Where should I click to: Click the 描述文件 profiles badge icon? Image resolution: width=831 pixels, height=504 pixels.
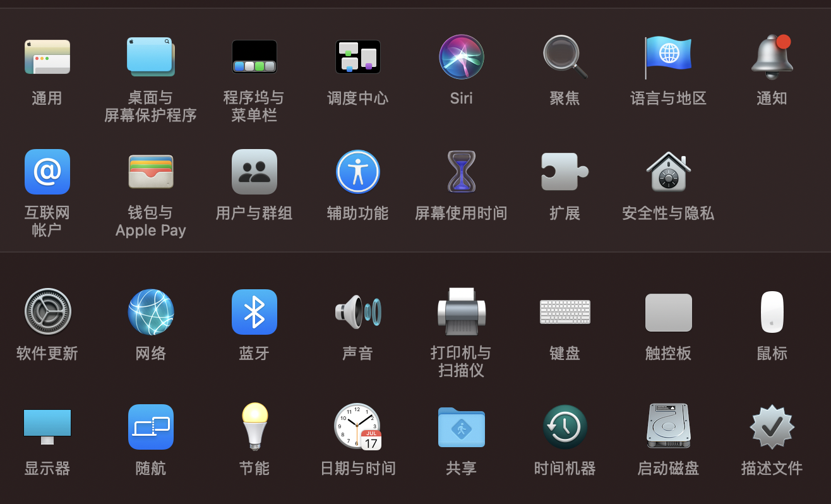[x=772, y=427]
